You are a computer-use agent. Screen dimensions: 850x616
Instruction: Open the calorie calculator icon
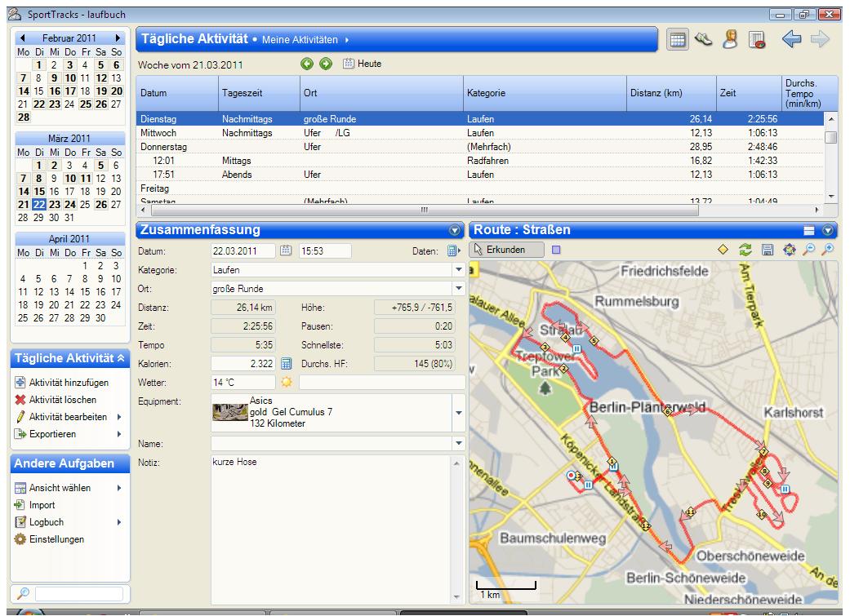coord(287,362)
